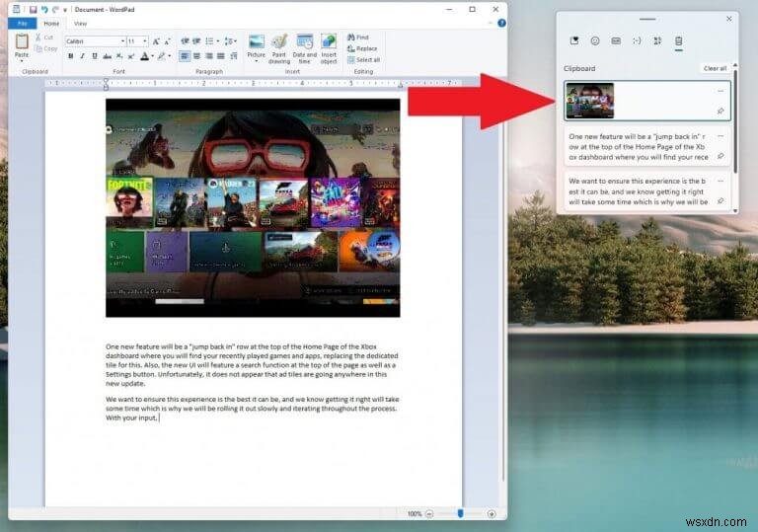The image size is (758, 532).
Task: Open the File menu tab
Action: tap(23, 24)
